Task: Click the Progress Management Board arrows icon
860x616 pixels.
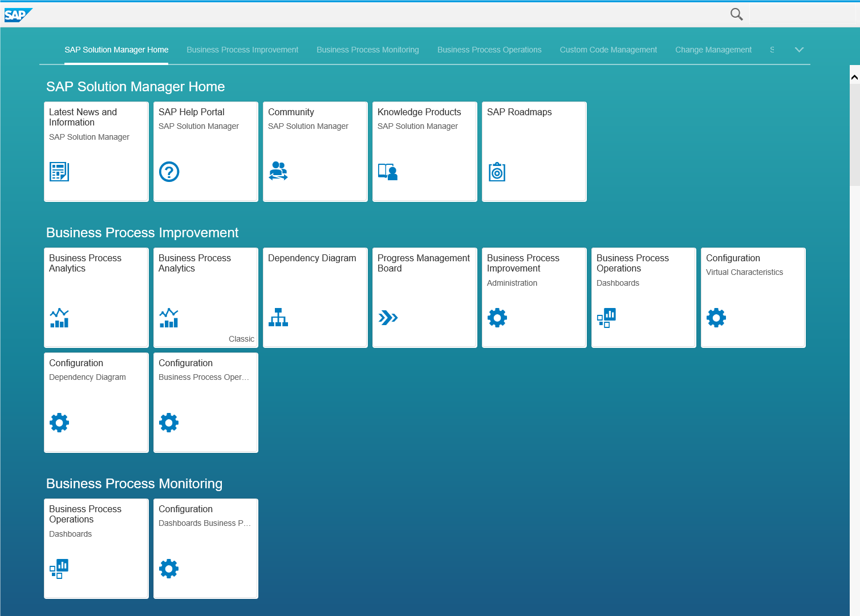Action: coord(388,318)
